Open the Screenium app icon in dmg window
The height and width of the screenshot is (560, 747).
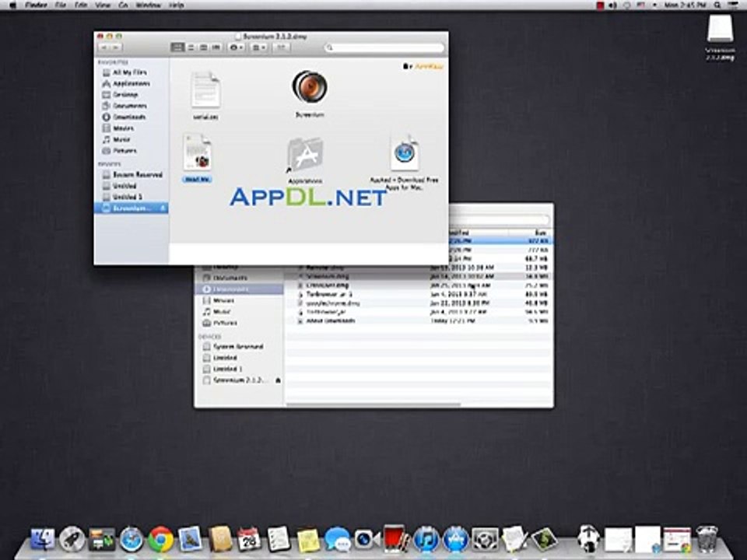click(310, 87)
